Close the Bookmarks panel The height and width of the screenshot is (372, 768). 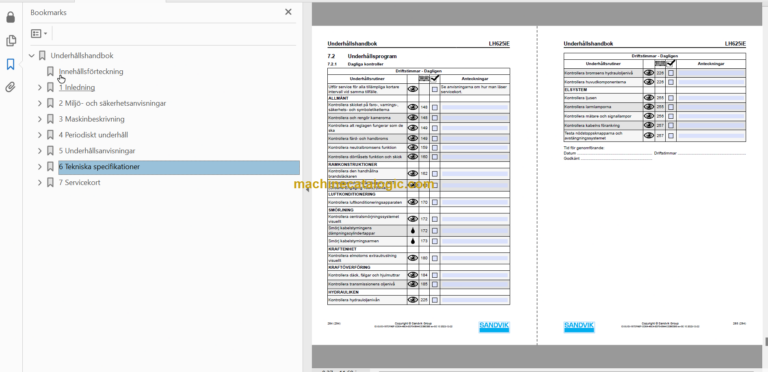pyautogui.click(x=288, y=12)
